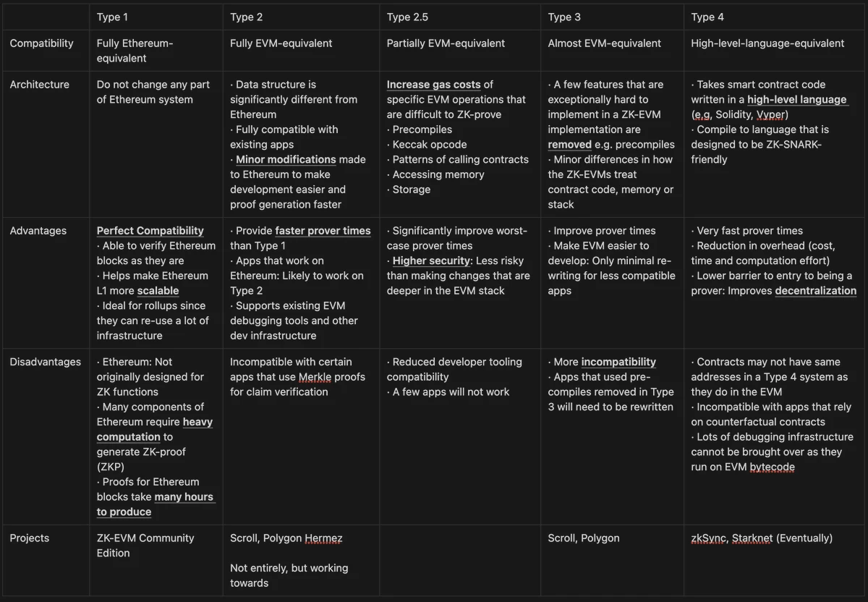
Task: Click underlined 'Increase gas costs' text
Action: click(433, 85)
